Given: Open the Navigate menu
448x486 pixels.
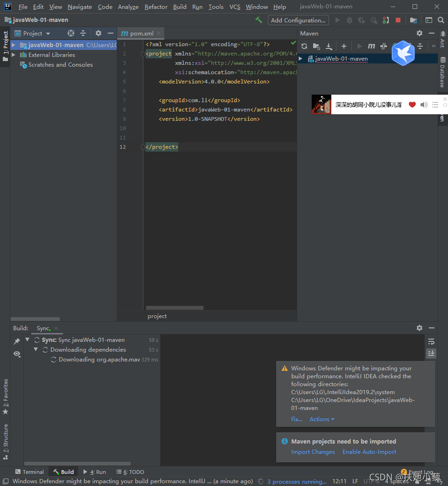Looking at the screenshot, I should [80, 7].
